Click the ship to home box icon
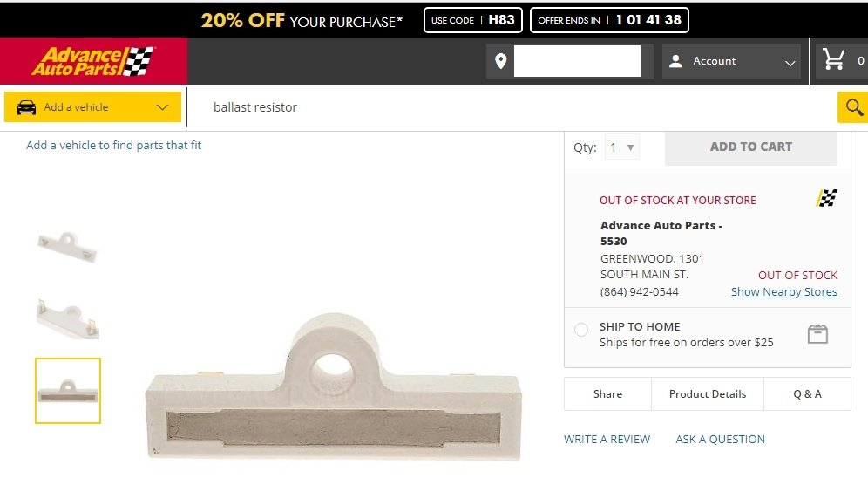This screenshot has height=492, width=868. pyautogui.click(x=817, y=334)
